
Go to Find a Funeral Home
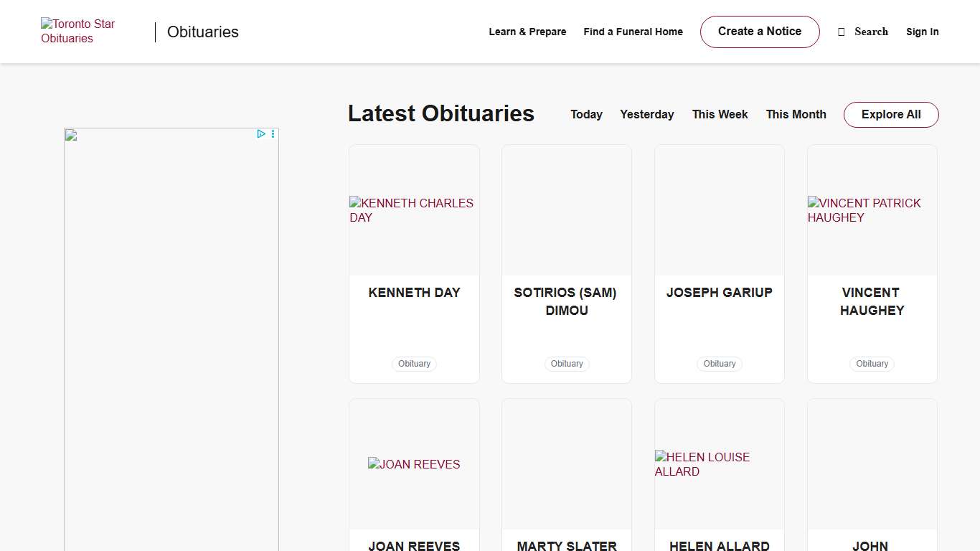point(633,32)
